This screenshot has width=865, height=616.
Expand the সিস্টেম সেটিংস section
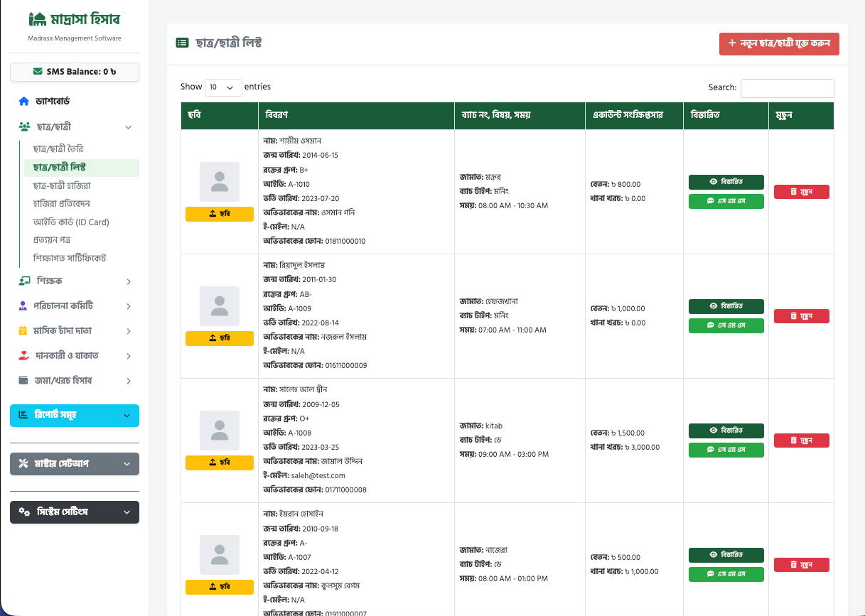[75, 512]
